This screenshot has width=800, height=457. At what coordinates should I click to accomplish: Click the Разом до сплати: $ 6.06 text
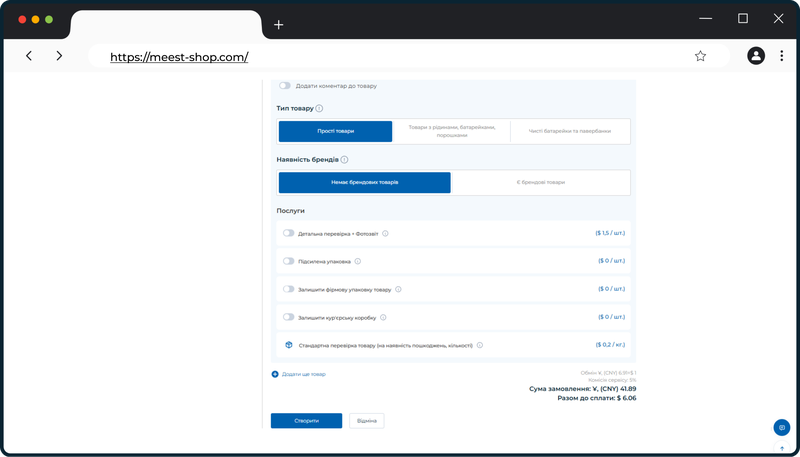(x=597, y=398)
